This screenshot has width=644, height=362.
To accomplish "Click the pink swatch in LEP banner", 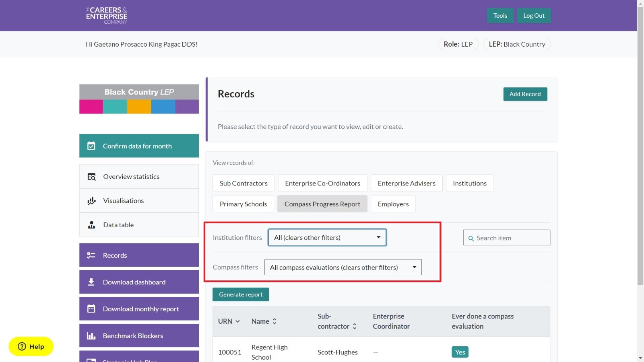I will [x=91, y=107].
